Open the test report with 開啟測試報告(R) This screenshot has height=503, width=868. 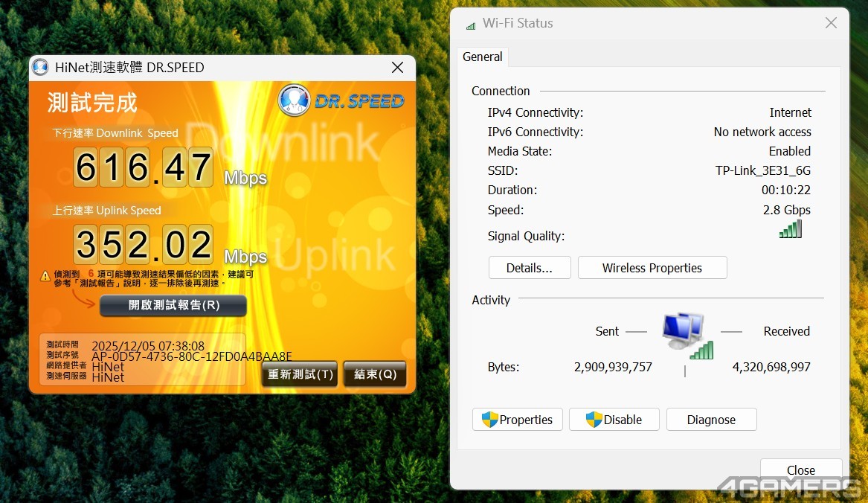coord(173,306)
